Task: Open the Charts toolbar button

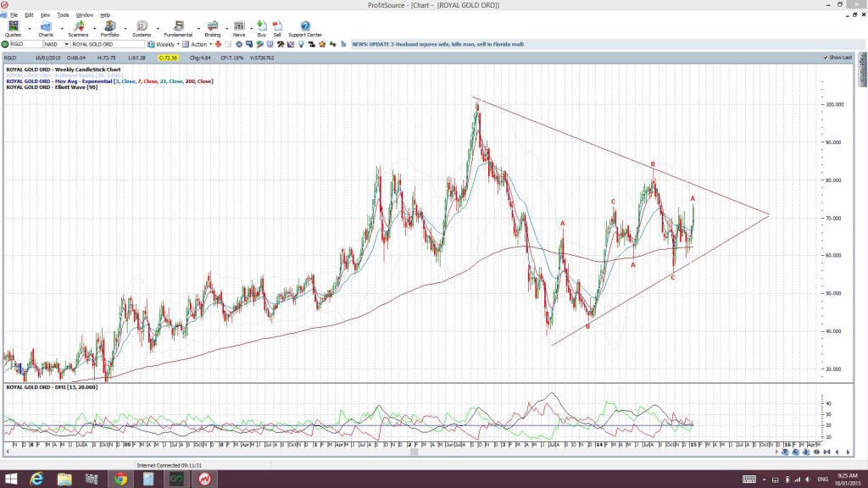Action: (46, 29)
